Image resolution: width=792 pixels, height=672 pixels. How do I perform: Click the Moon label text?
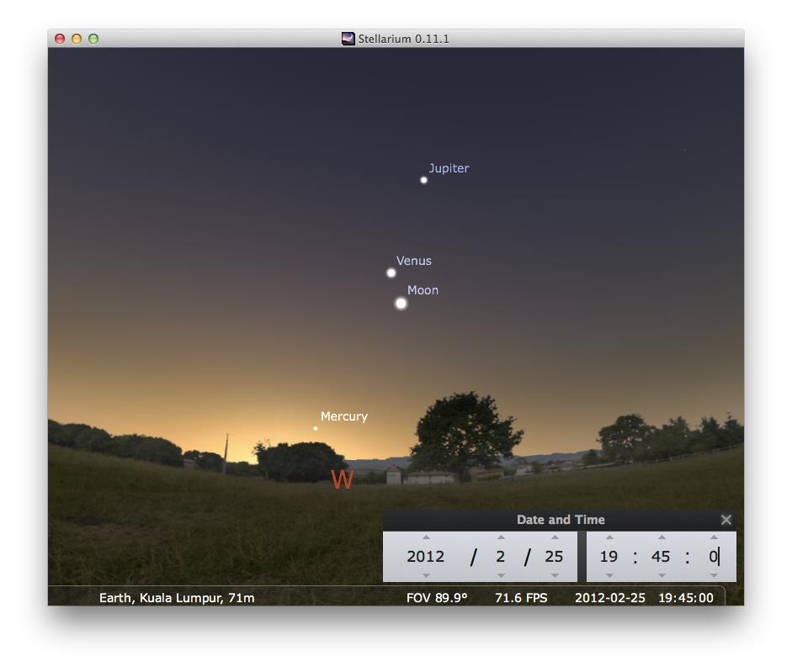(x=423, y=290)
